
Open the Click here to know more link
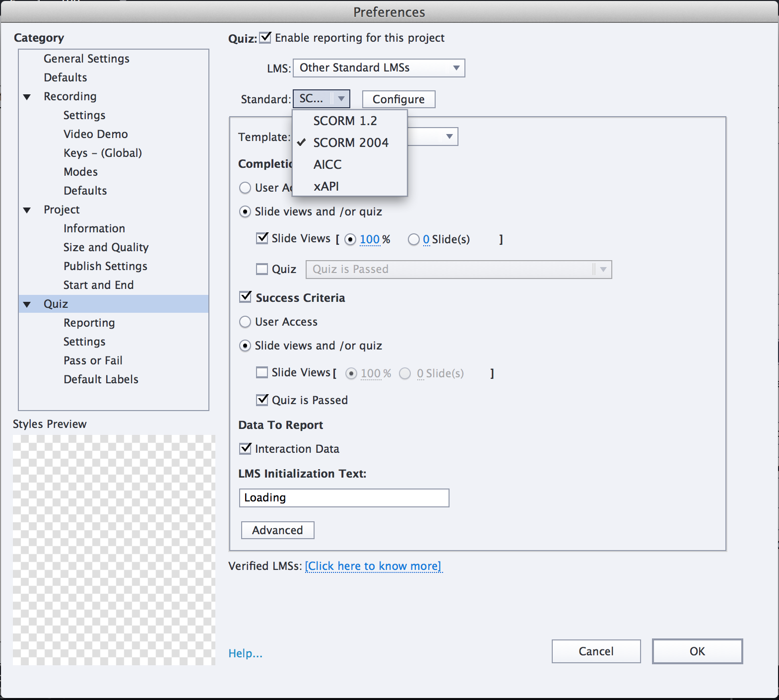(373, 566)
